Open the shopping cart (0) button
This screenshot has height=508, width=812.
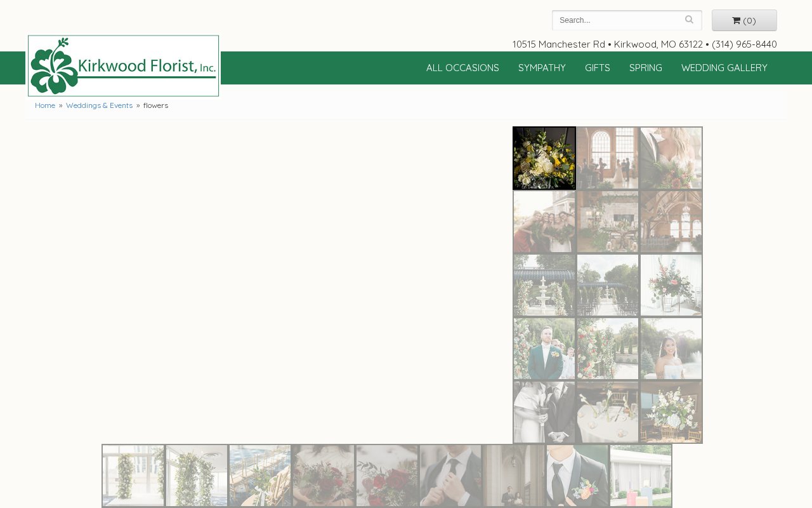coord(744,20)
